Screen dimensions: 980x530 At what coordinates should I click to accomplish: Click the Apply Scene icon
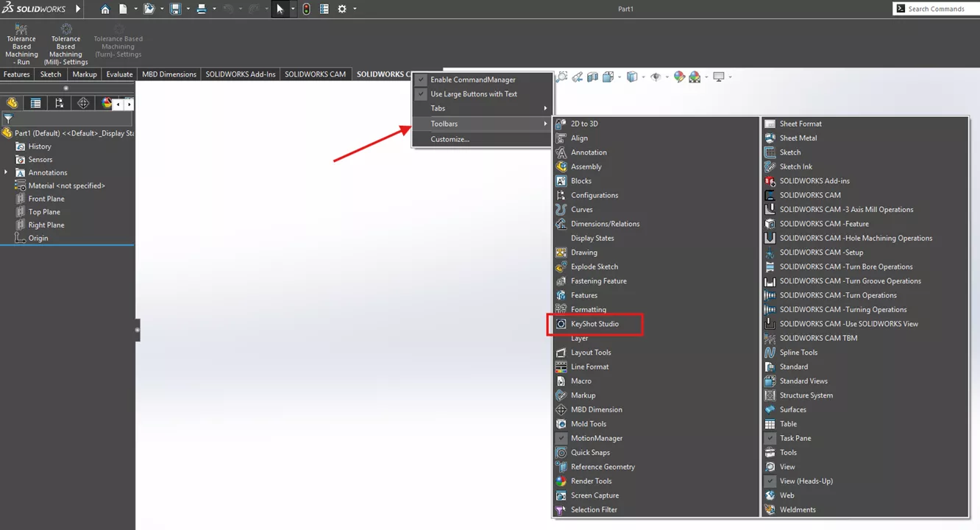(x=694, y=77)
